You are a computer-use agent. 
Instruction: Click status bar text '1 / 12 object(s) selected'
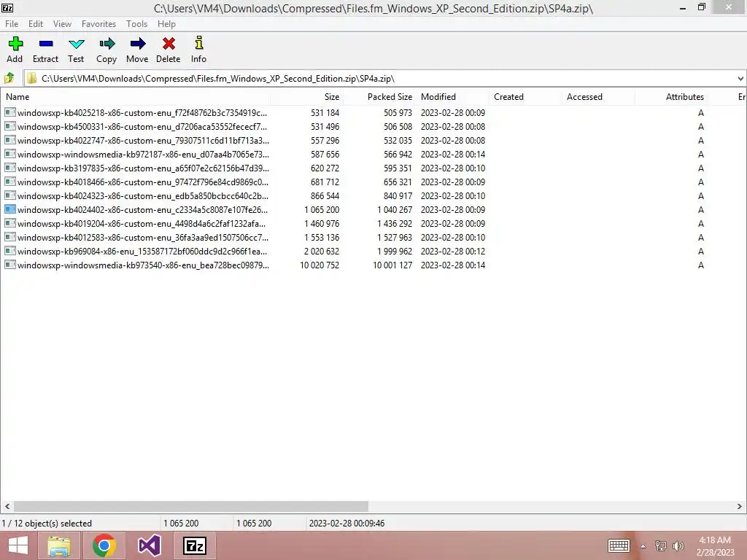point(47,524)
